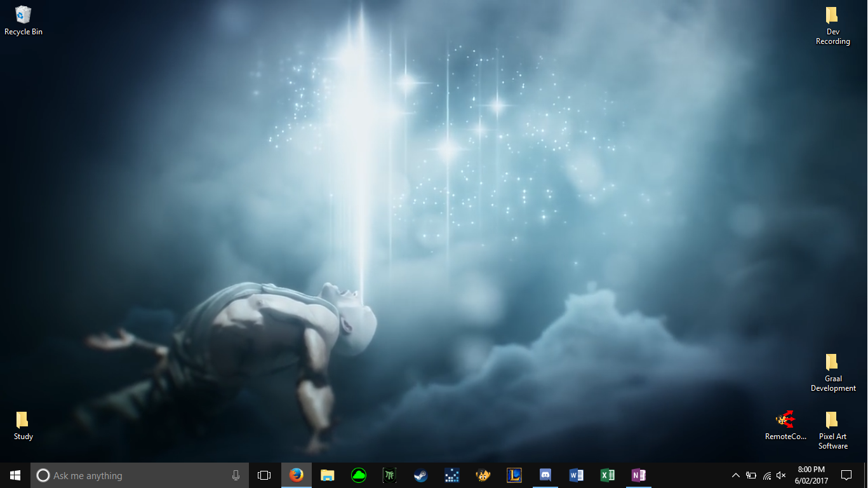Image resolution: width=868 pixels, height=488 pixels.
Task: Open Task View from the taskbar
Action: coord(264,475)
